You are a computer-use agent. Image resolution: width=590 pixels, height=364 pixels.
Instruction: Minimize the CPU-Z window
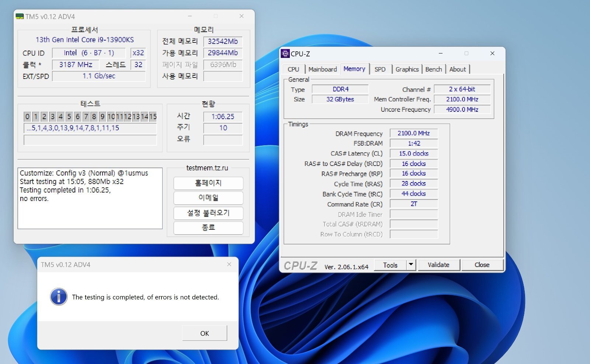coord(441,53)
